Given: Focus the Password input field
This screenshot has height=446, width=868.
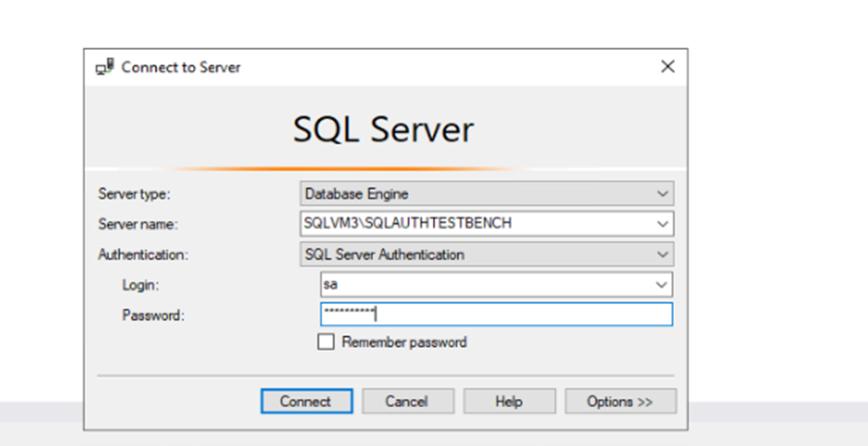Looking at the screenshot, I should pyautogui.click(x=497, y=314).
